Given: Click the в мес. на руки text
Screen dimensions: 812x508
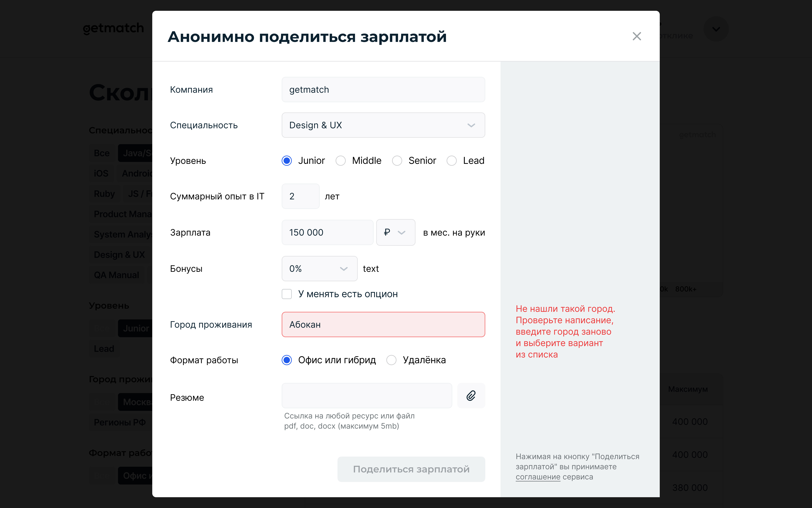Looking at the screenshot, I should coord(454,233).
